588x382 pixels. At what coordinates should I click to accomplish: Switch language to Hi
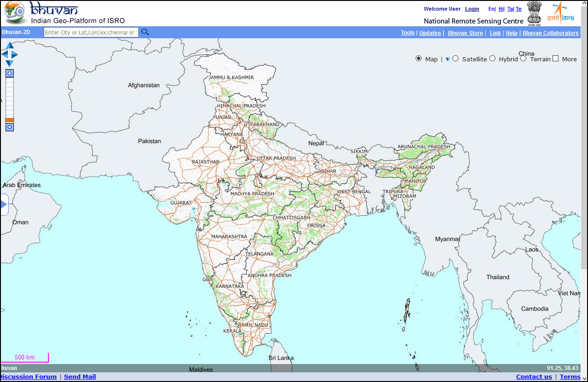(501, 9)
